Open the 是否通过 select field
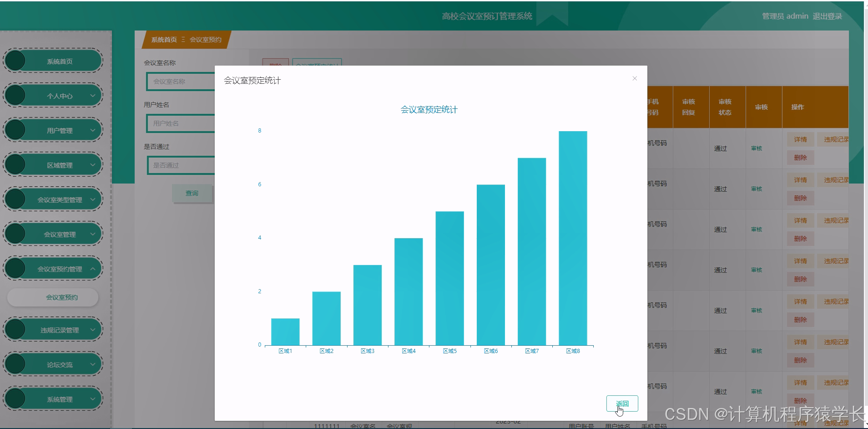 (181, 165)
